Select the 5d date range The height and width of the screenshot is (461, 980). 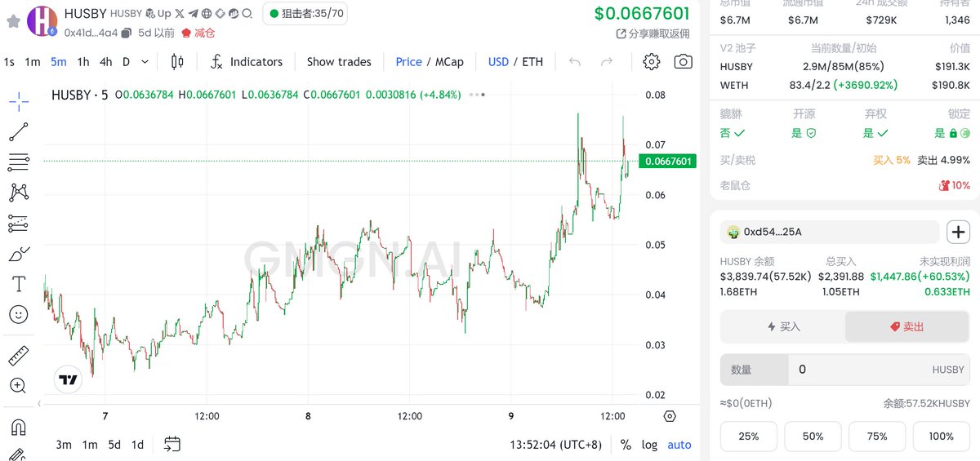pyautogui.click(x=114, y=445)
